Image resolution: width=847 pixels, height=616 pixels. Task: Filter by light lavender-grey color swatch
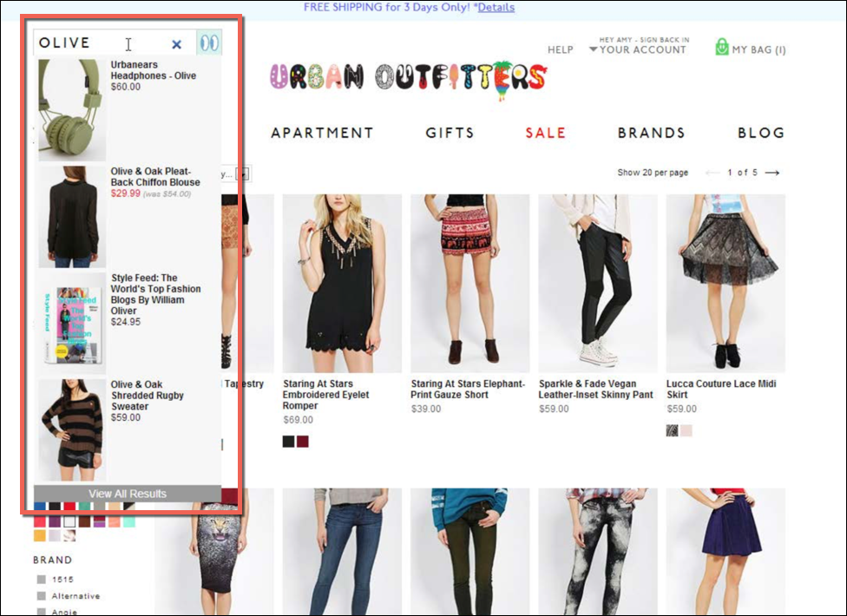click(55, 535)
